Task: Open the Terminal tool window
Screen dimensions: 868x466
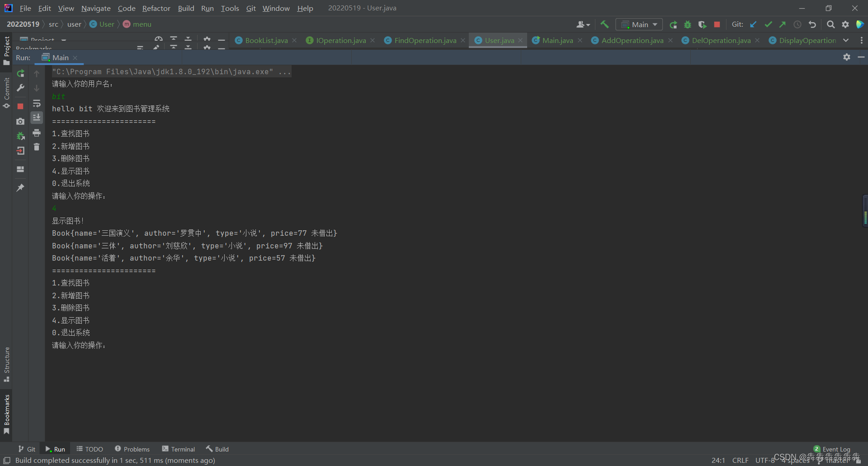Action: click(x=179, y=449)
